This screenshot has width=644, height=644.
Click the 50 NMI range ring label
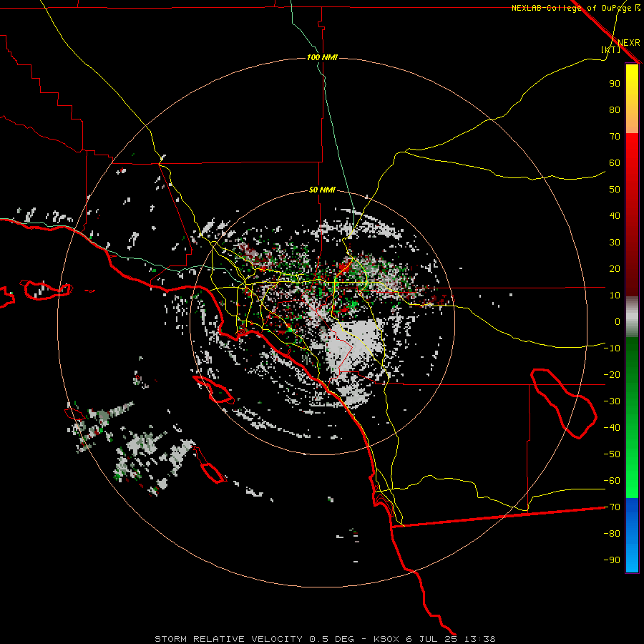[x=323, y=190]
